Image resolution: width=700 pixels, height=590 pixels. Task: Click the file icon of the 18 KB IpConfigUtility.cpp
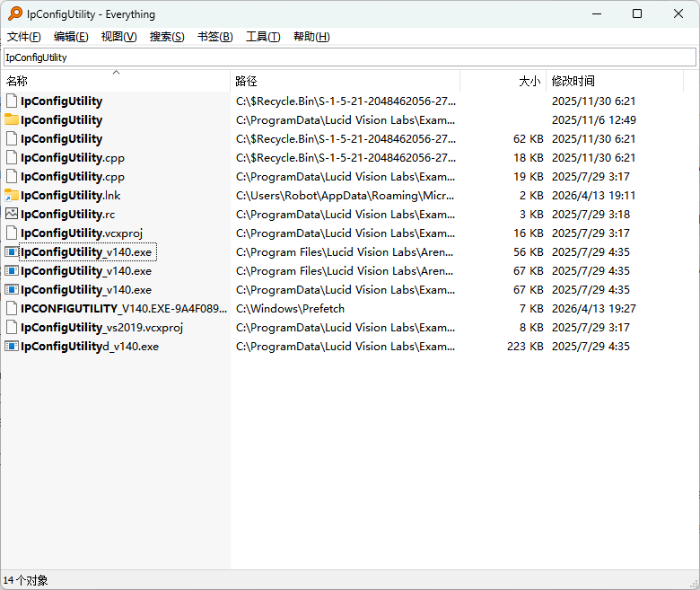(12, 158)
